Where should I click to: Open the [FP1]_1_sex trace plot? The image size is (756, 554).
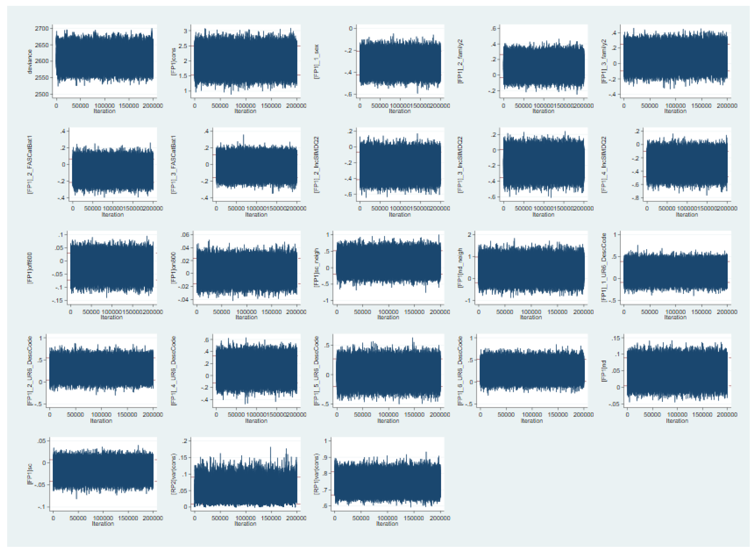pos(400,61)
